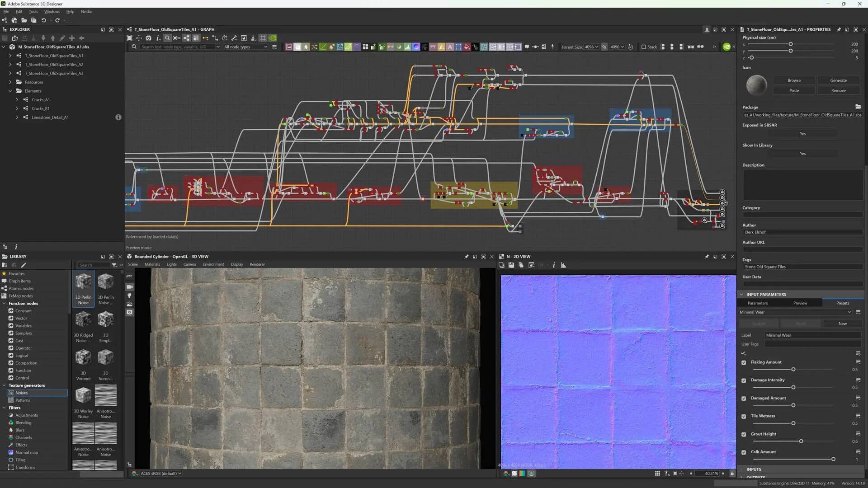Expand the T_StoneFloor_OldSquareTiles_A2 graph item

tap(10, 65)
